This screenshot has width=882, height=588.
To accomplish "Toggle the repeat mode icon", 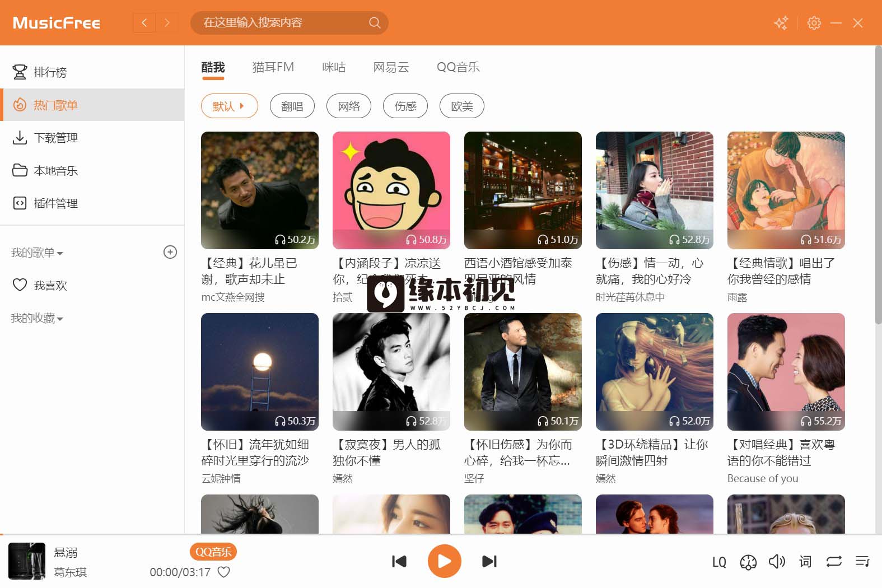I will click(834, 561).
